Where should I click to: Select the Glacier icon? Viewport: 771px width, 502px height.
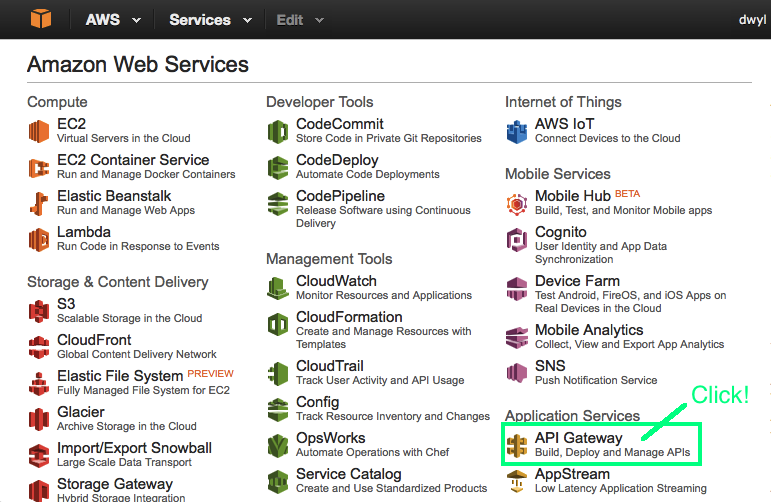pos(39,419)
